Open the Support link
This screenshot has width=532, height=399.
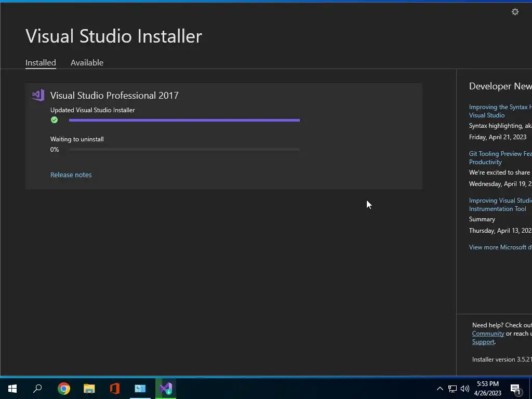[x=483, y=342]
